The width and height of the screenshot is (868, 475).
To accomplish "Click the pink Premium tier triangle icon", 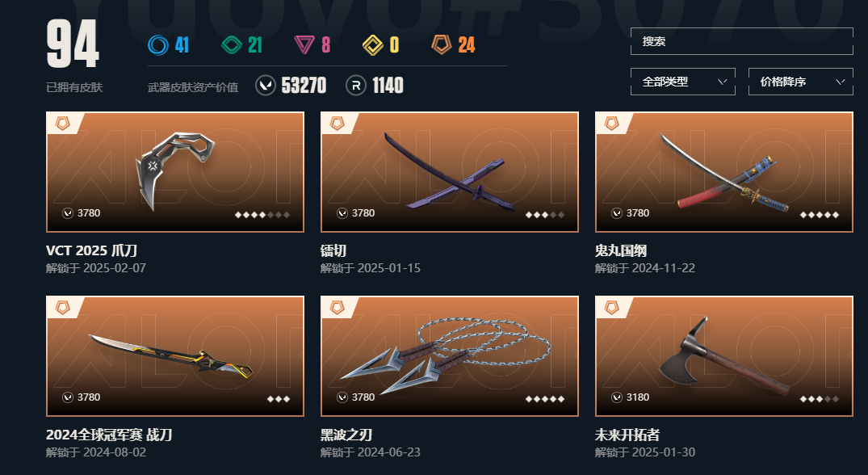I will tap(304, 45).
